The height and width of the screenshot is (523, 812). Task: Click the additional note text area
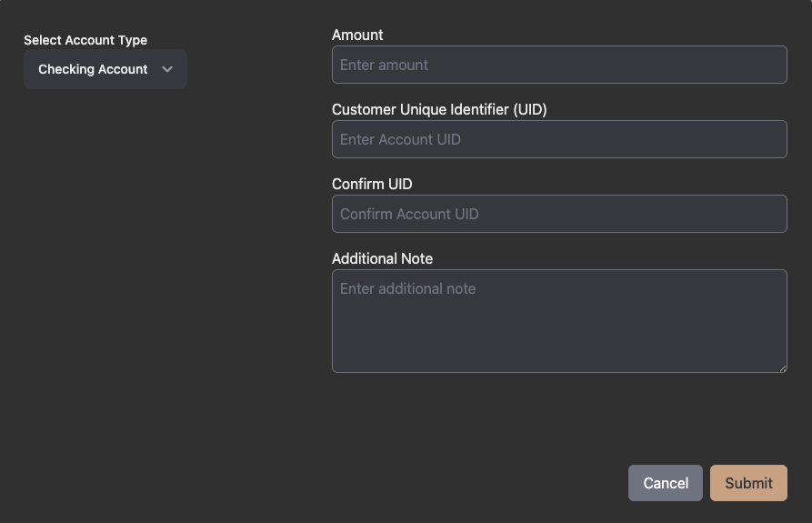tap(559, 321)
